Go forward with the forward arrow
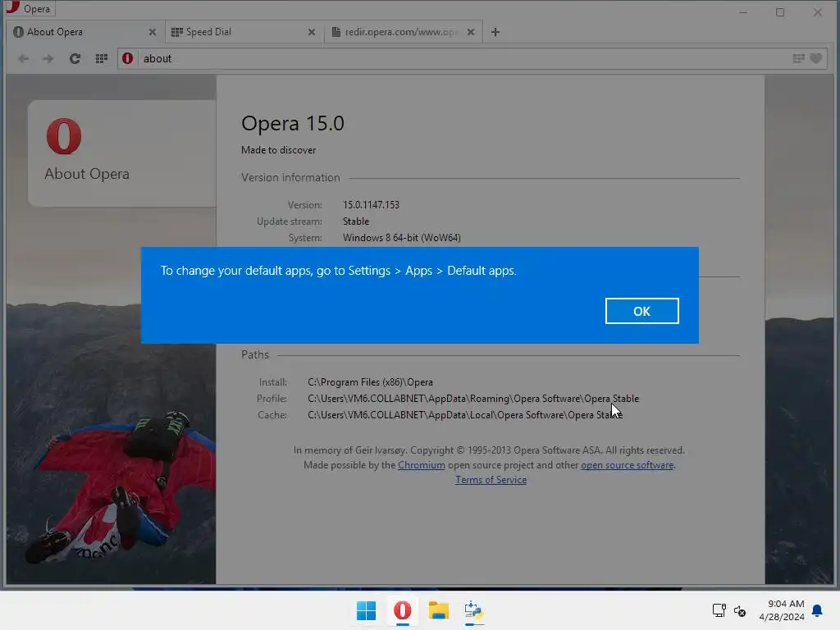The image size is (840, 630). pos(48,58)
